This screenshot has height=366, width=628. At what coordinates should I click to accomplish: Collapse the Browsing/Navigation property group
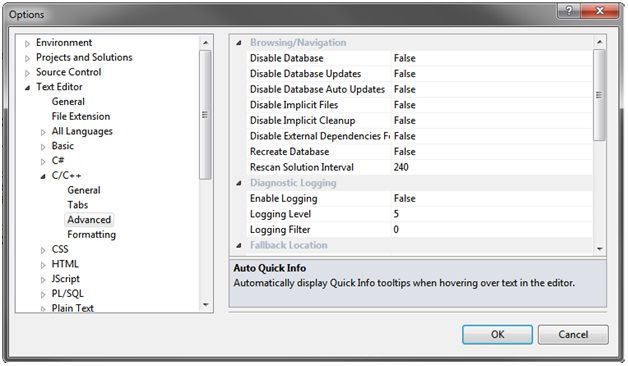tap(239, 42)
